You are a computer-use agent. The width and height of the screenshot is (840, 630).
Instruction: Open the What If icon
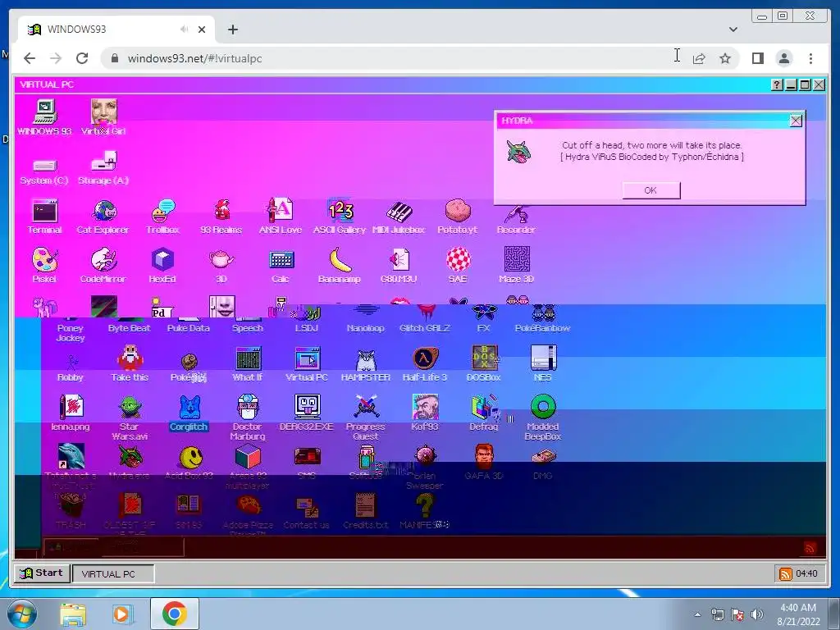(x=248, y=358)
